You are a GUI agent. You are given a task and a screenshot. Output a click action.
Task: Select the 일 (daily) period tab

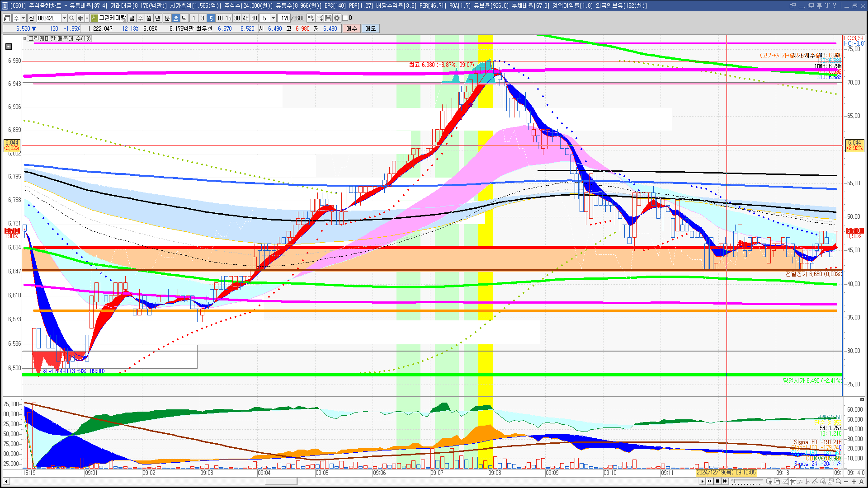point(132,18)
